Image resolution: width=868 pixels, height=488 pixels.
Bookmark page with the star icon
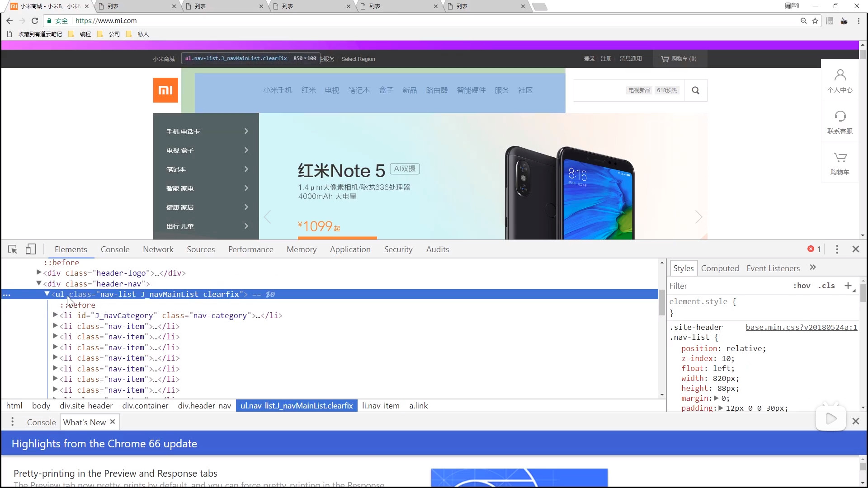coord(815,21)
